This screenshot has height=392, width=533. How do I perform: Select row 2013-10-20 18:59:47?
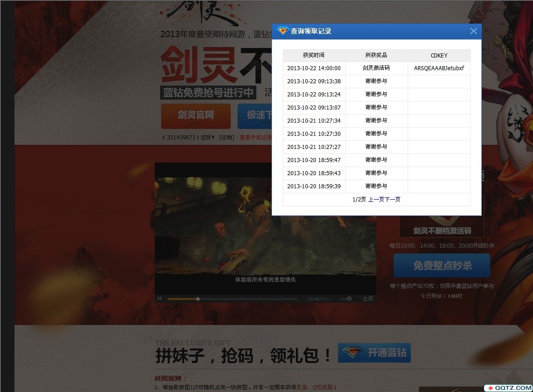[x=376, y=160]
